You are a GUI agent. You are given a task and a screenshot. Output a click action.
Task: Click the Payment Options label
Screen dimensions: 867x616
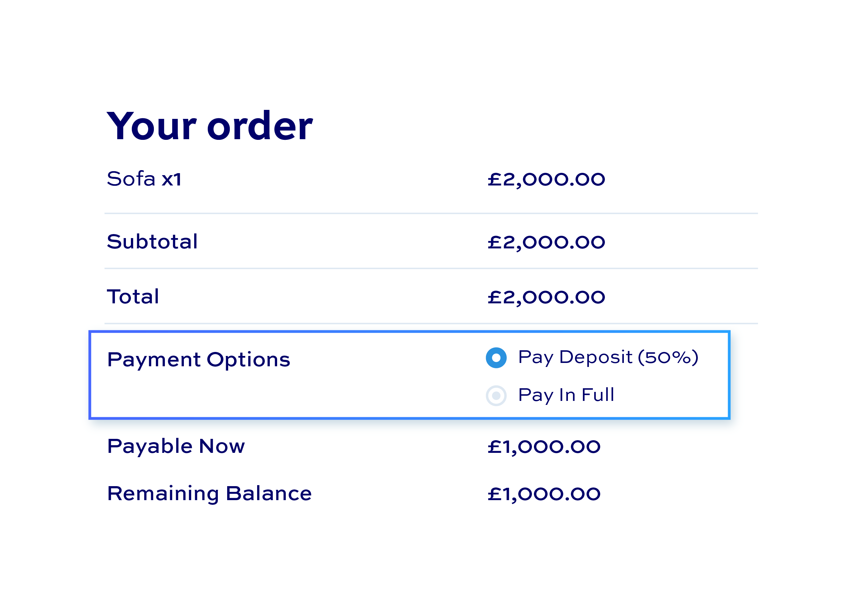tap(199, 360)
